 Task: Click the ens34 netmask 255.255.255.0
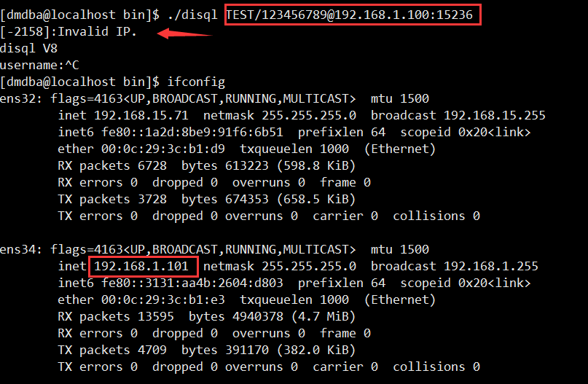pyautogui.click(x=309, y=266)
